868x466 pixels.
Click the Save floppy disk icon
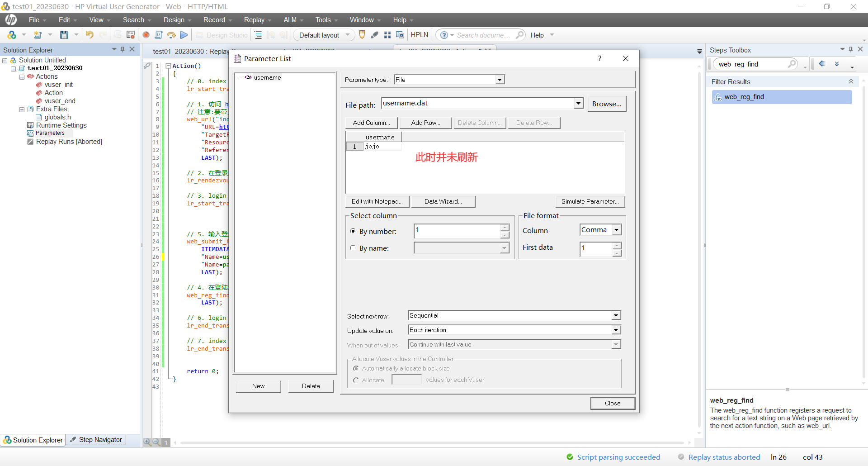64,35
